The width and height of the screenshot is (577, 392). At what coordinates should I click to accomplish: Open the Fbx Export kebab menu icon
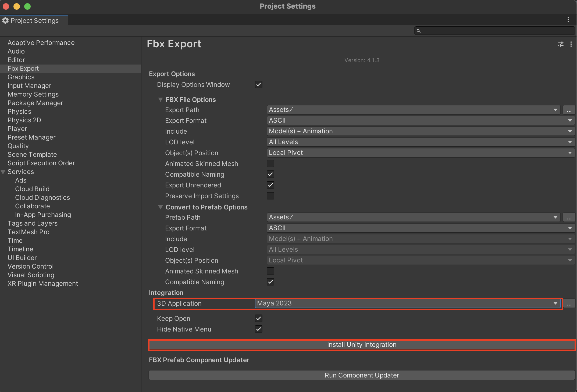571,44
